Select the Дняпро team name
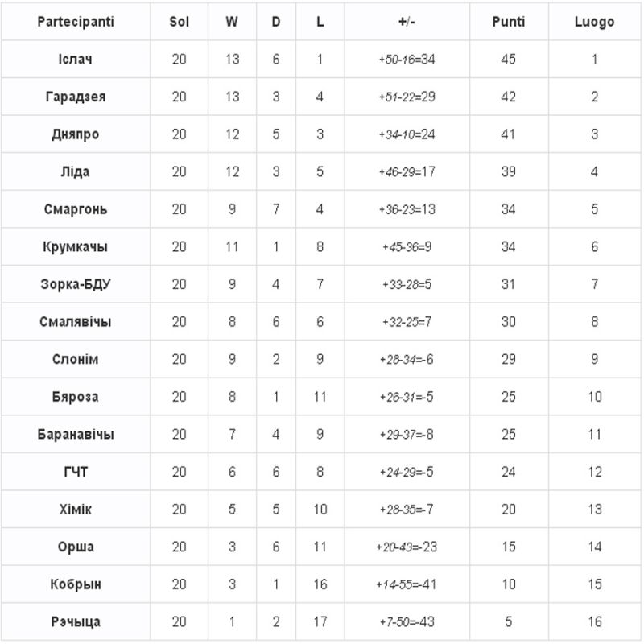 tap(76, 134)
